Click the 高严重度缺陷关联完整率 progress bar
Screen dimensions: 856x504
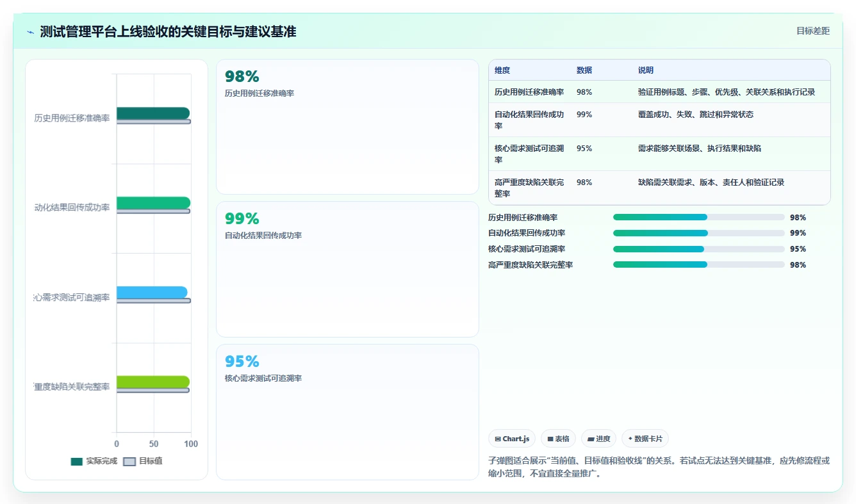pyautogui.click(x=699, y=264)
